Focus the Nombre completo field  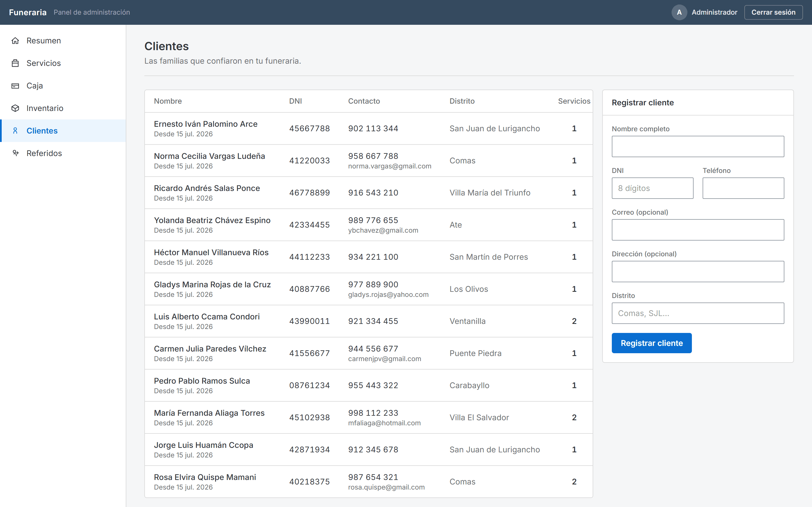pyautogui.click(x=698, y=146)
